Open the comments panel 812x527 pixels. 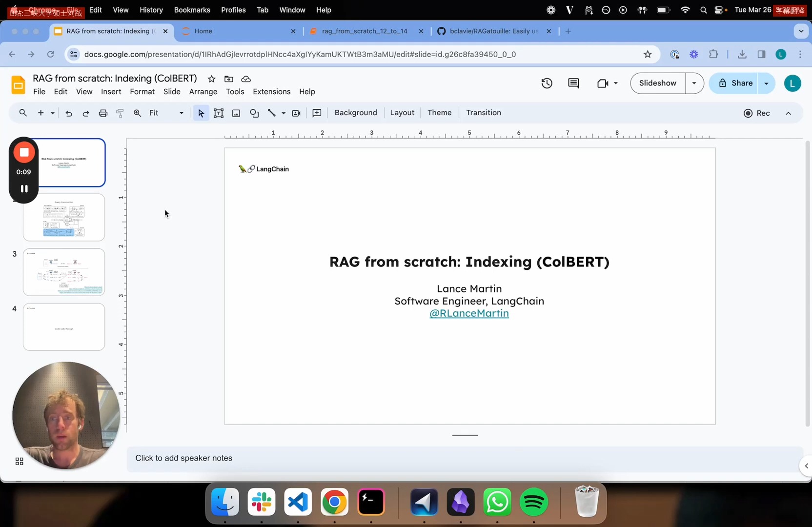573,83
